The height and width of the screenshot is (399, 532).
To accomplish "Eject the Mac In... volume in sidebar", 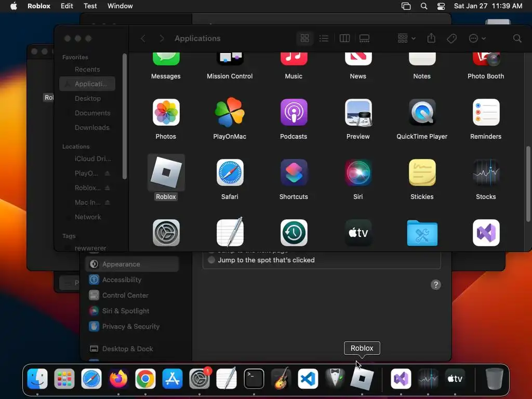I will (x=107, y=202).
